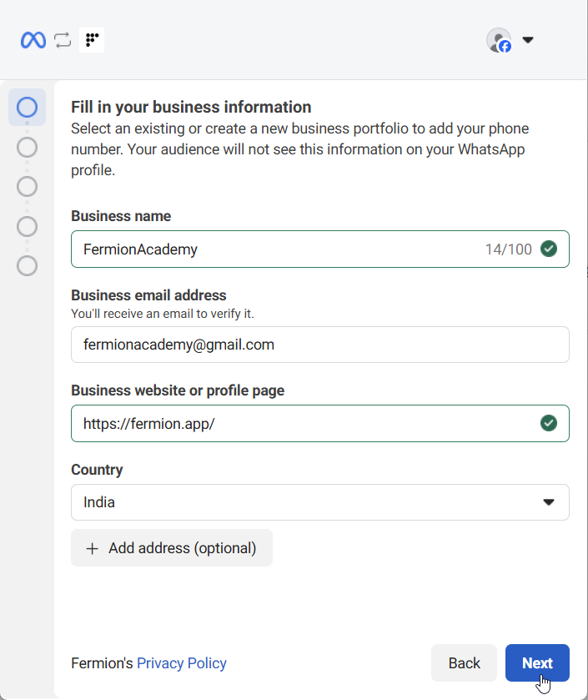The width and height of the screenshot is (588, 700).
Task: Click the sync arrows icon in header
Action: click(63, 40)
